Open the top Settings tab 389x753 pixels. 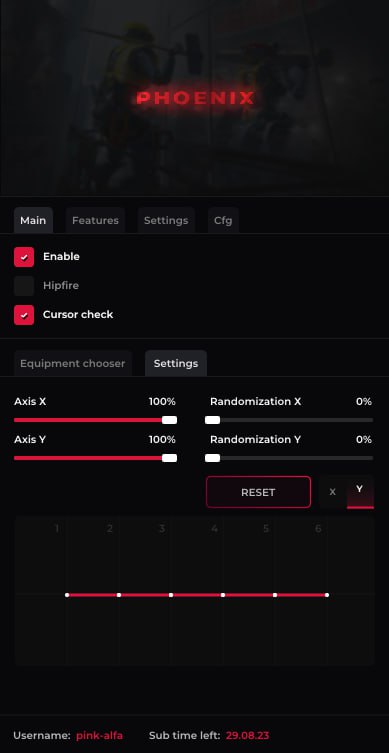166,220
